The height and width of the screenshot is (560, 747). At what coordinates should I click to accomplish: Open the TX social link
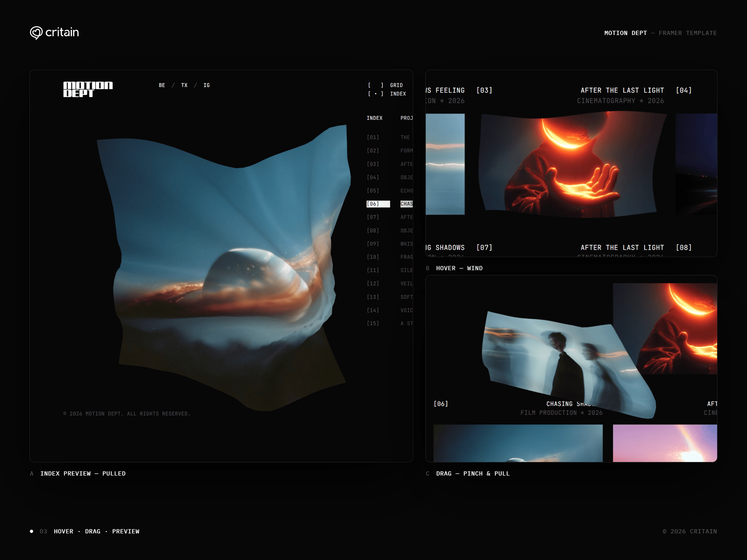pos(184,85)
